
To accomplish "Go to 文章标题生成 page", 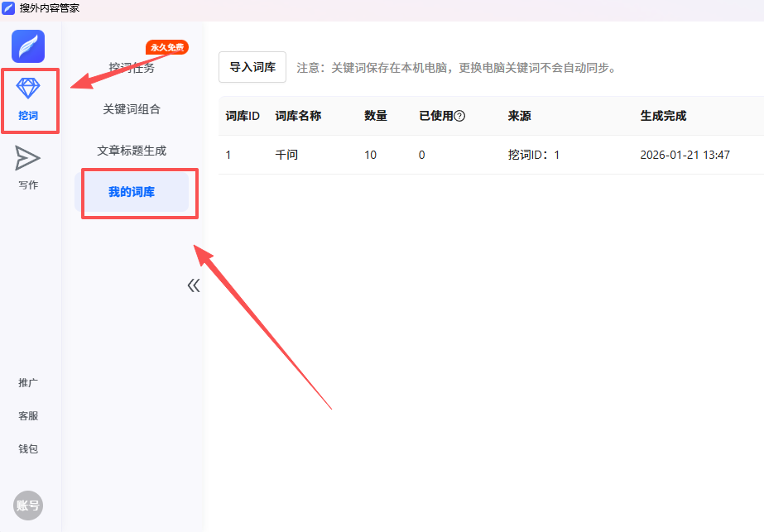I will pos(132,151).
